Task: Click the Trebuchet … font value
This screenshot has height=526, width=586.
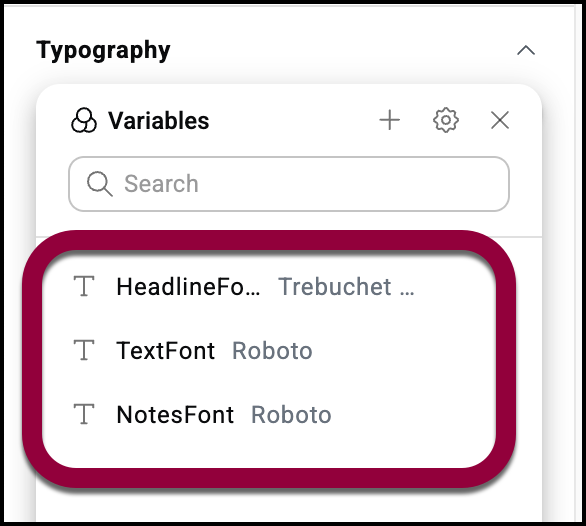Action: [x=346, y=287]
